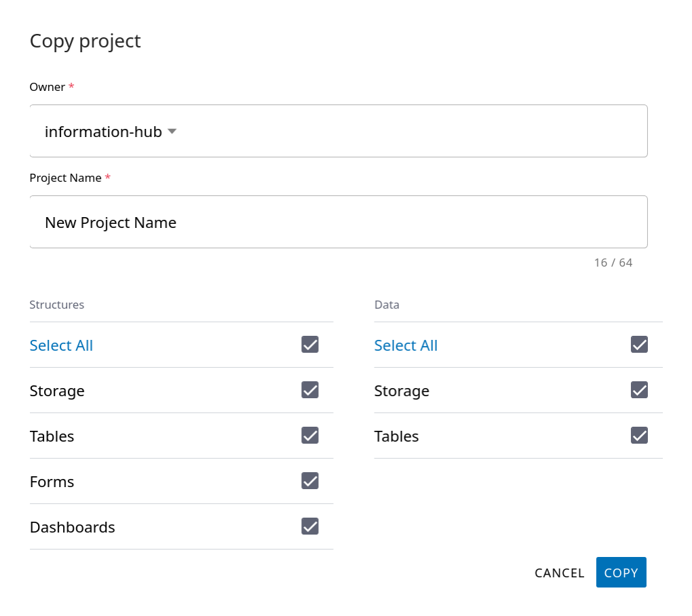
Task: Click the Dashboards row label
Action: tap(73, 527)
